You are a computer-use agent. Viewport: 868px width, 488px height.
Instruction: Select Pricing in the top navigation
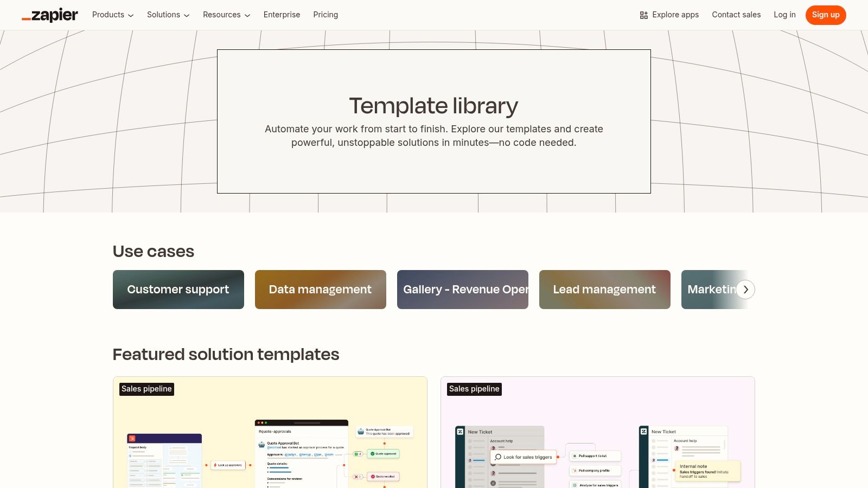tap(325, 15)
